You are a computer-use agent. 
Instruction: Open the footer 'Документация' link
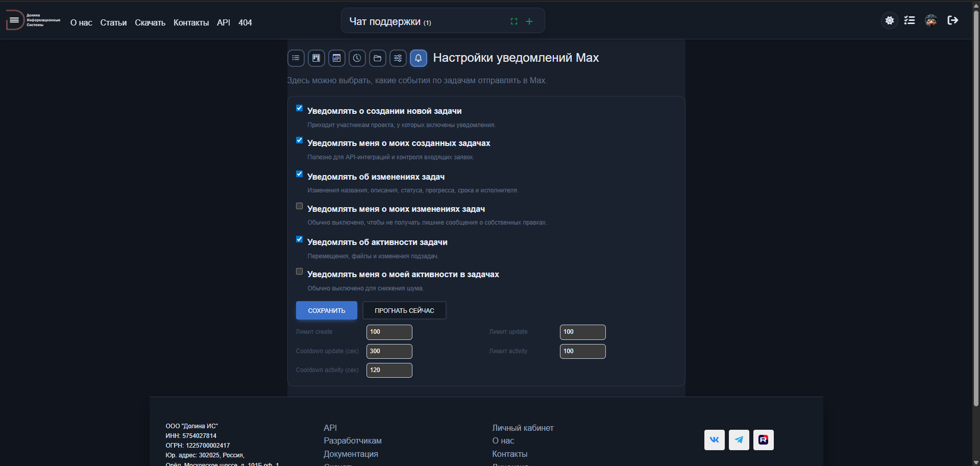(x=351, y=454)
